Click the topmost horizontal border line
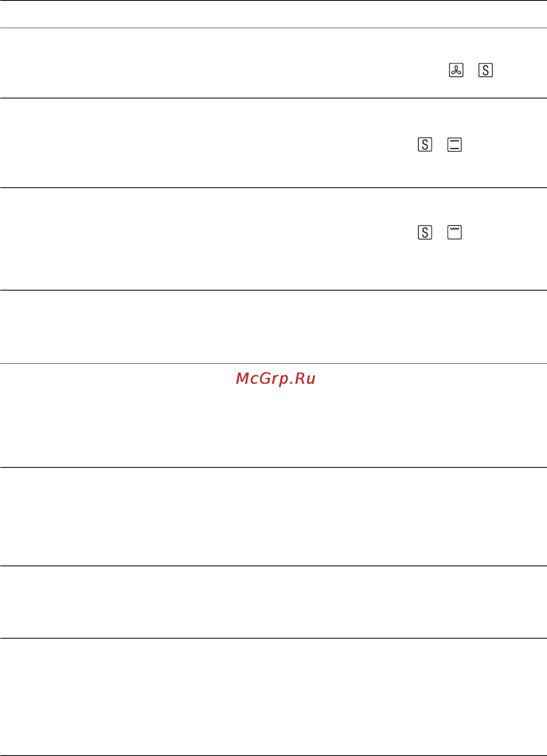This screenshot has width=547, height=756. [x=273, y=0]
